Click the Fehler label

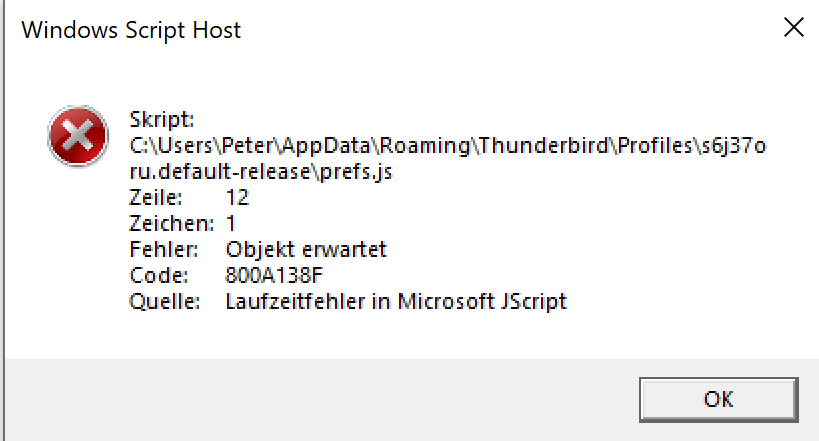[163, 249]
